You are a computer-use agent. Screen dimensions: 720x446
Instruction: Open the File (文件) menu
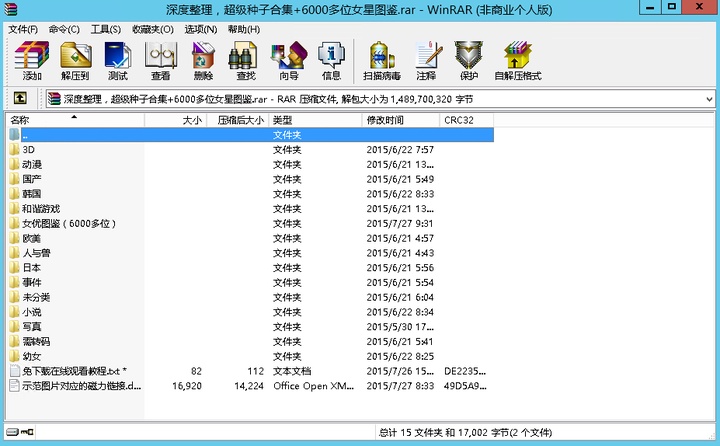pyautogui.click(x=23, y=29)
